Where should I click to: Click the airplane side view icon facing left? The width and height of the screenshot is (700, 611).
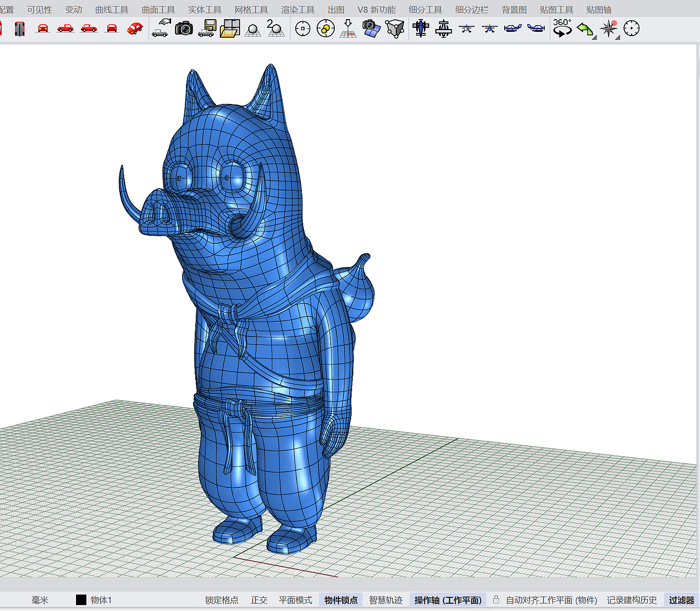tap(512, 28)
